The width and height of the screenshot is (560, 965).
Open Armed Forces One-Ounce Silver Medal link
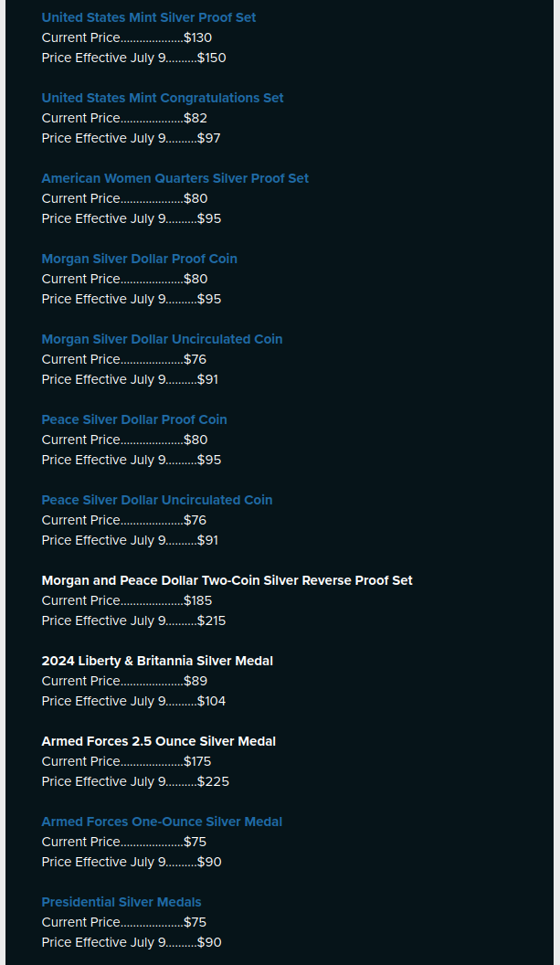click(162, 822)
